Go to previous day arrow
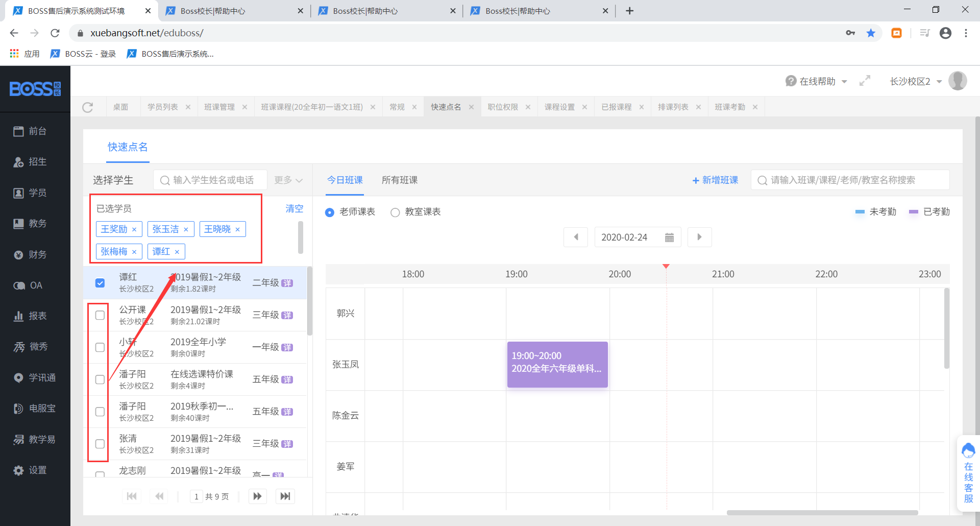The width and height of the screenshot is (980, 526). [576, 237]
